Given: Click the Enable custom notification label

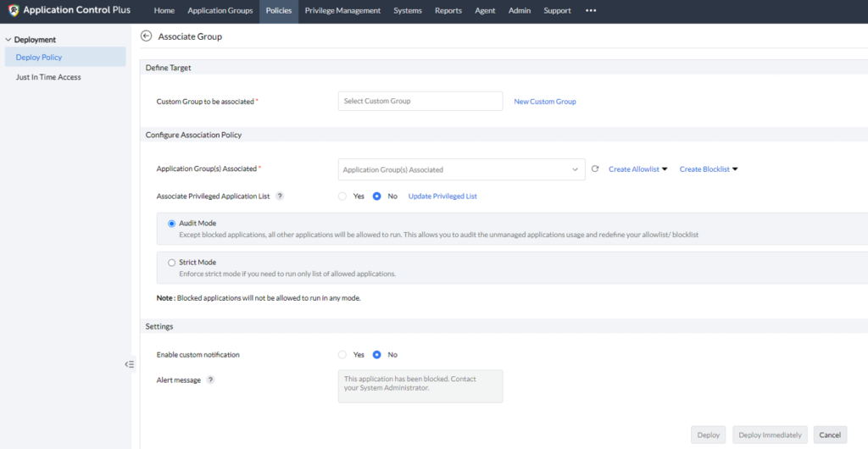Looking at the screenshot, I should point(198,355).
